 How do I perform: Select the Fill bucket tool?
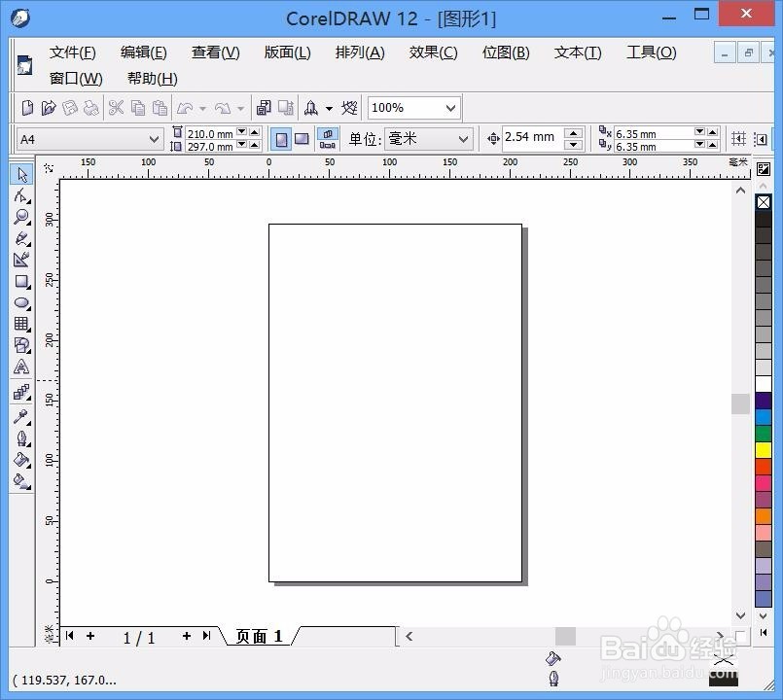(x=22, y=459)
